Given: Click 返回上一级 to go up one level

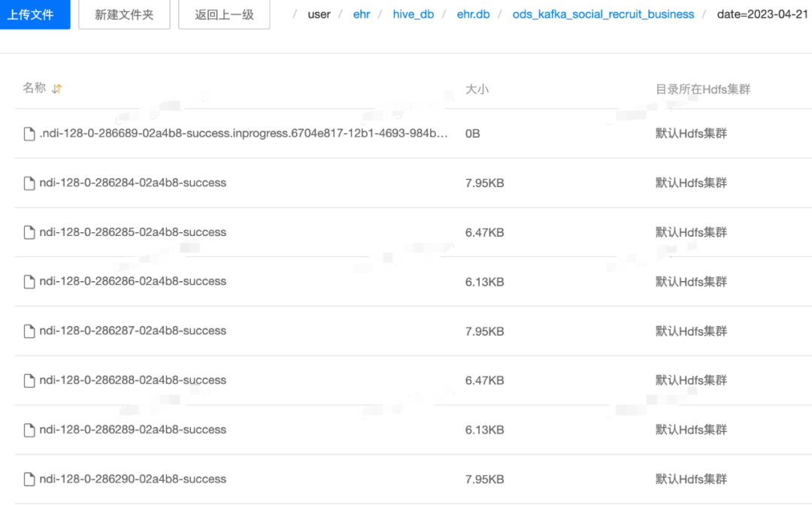Looking at the screenshot, I should [224, 14].
